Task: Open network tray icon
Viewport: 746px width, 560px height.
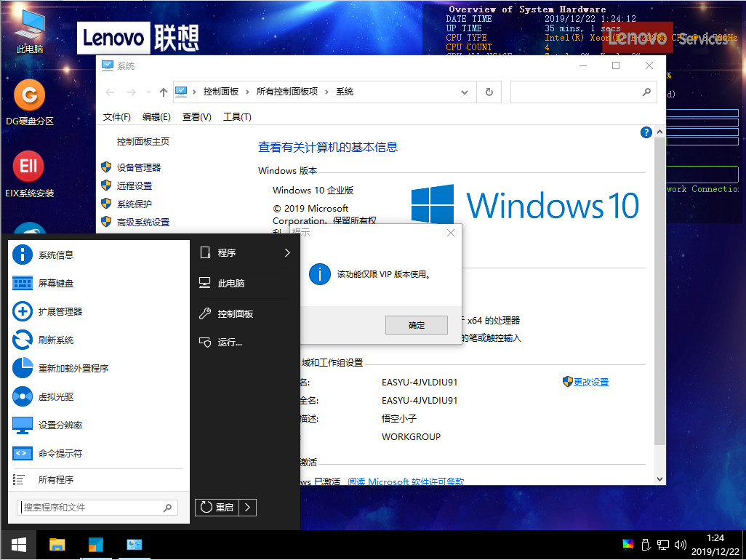Action: [662, 545]
